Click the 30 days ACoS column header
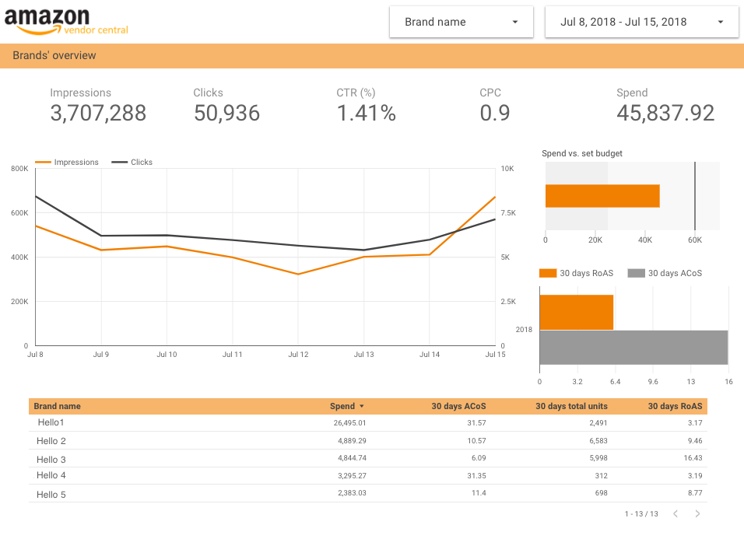744x560 pixels. 458,406
